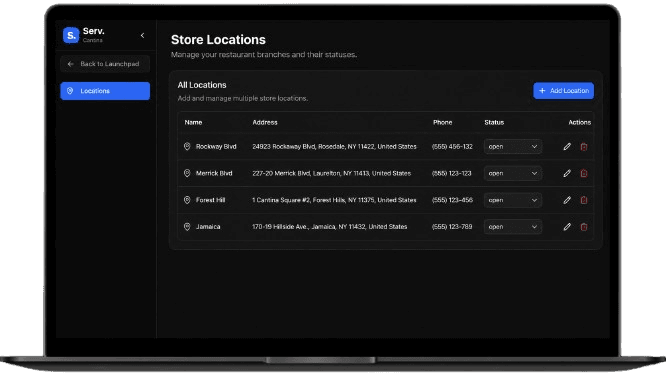Open the status dropdown for Merrick Blvd
Viewport: 666px width, 375px height.
coord(513,173)
